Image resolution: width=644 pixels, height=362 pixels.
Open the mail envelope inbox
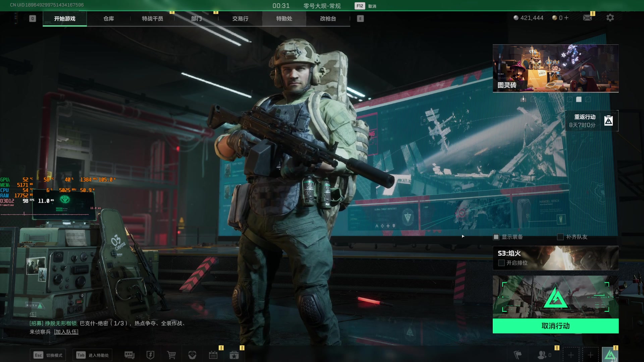(x=587, y=18)
